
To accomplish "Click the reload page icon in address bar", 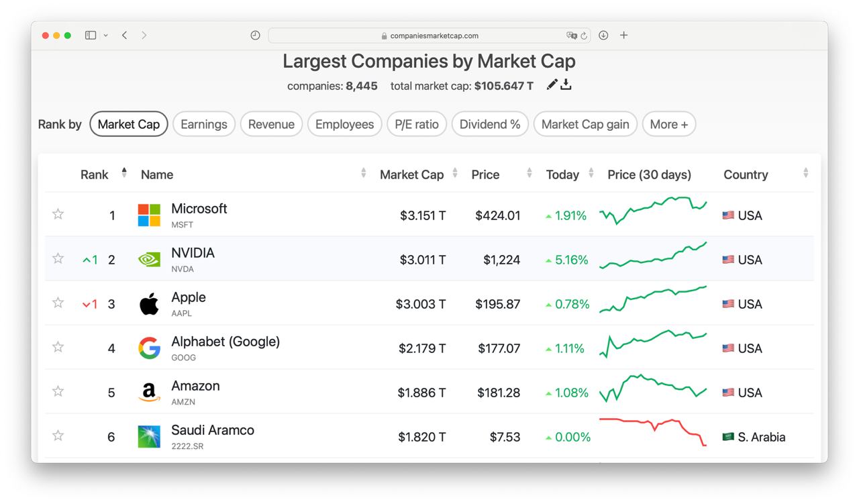I will click(584, 36).
